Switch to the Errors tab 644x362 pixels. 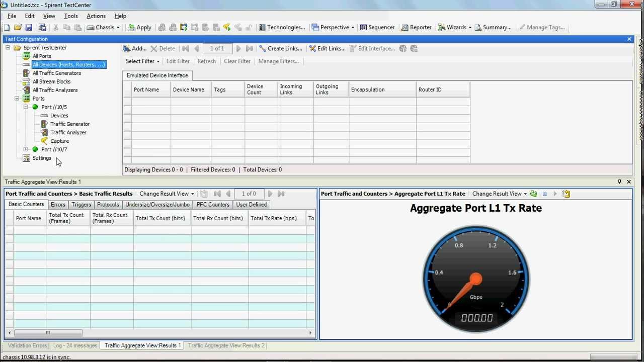point(58,205)
